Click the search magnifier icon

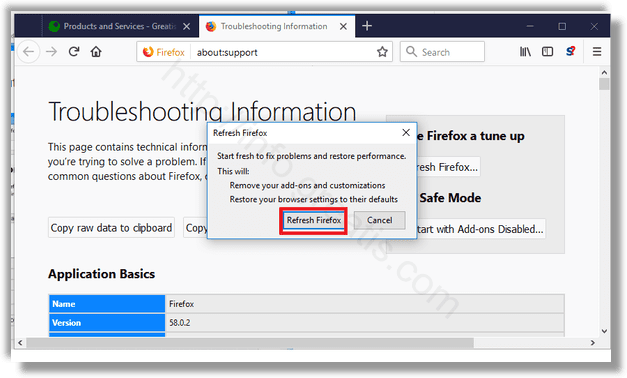tap(411, 52)
